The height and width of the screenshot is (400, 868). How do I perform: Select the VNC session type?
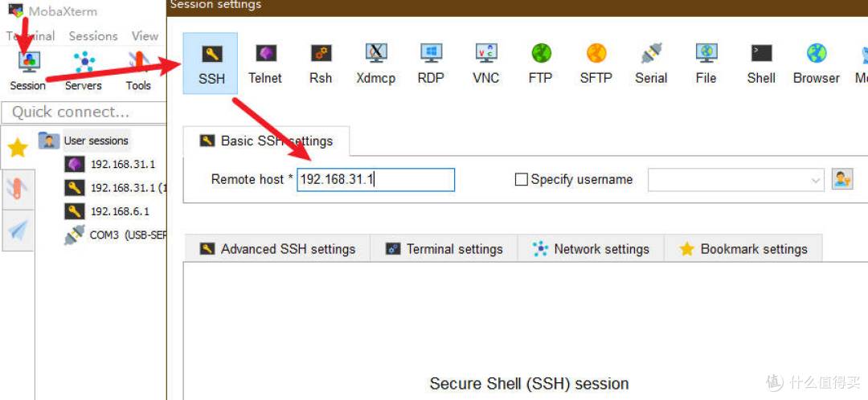(x=486, y=63)
